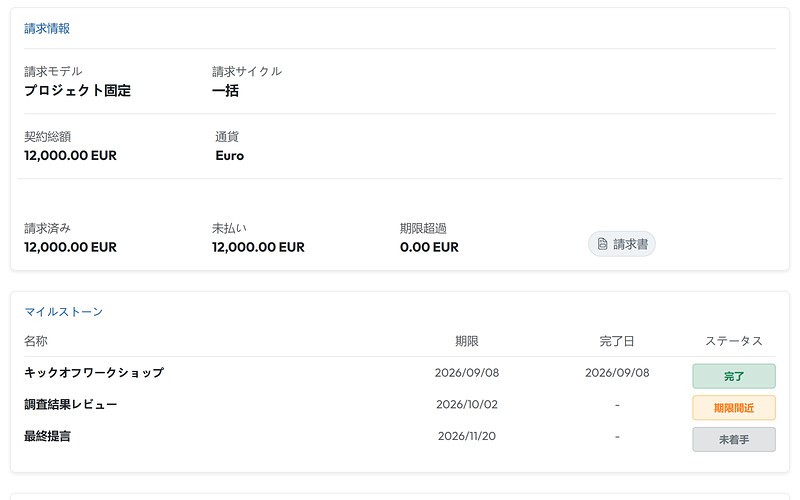This screenshot has width=800, height=500.
Task: Click the 通貨 label
Action: coord(227,137)
